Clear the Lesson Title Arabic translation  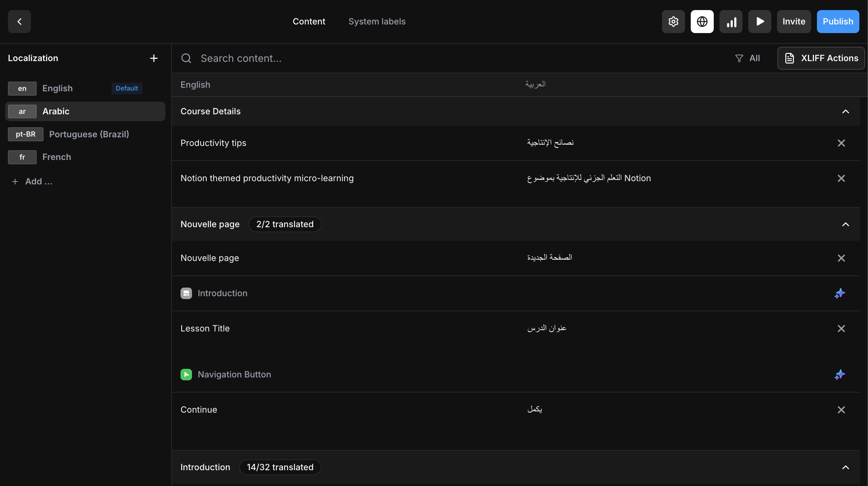841,329
